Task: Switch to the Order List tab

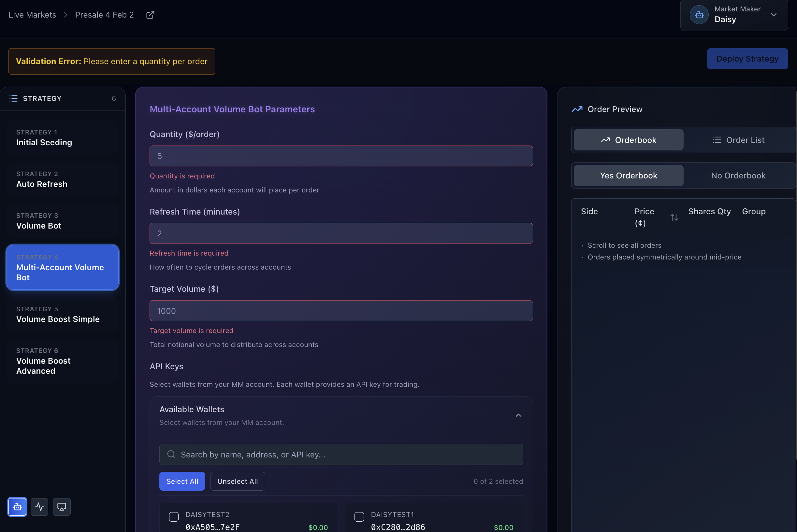Action: 739,139
